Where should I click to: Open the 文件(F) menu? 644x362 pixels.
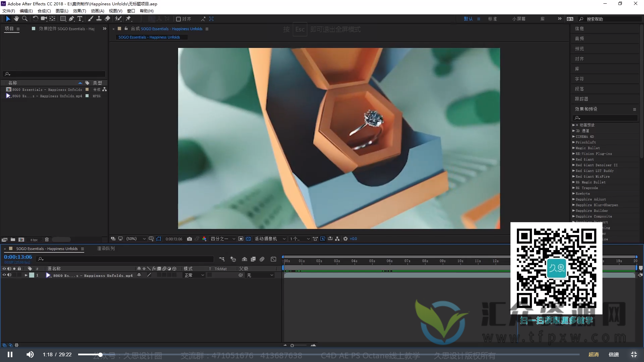pos(9,11)
